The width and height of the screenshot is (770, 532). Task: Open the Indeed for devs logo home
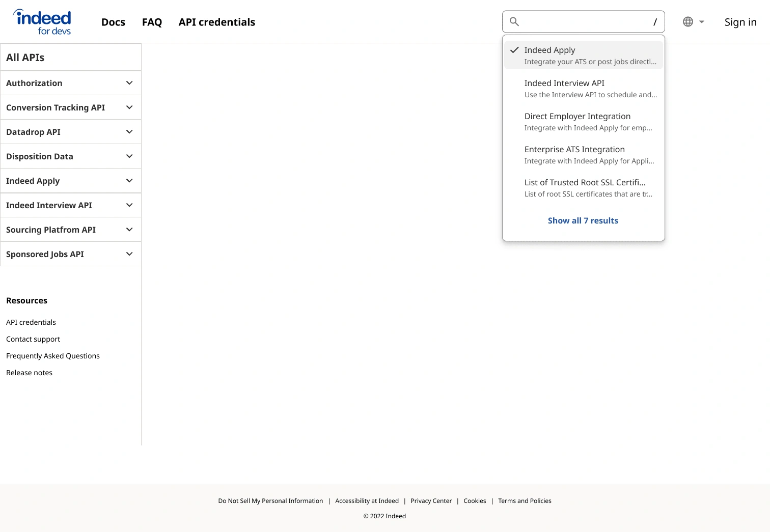(42, 22)
